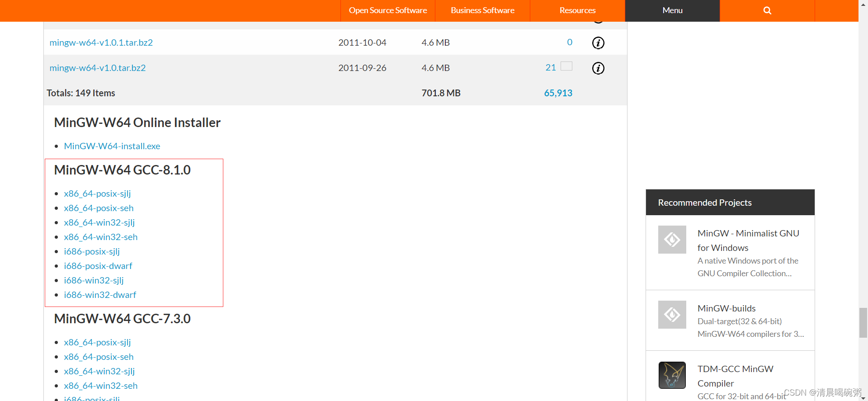Open GCC-7.3.0 x86_64-posix-sjlj link
The width and height of the screenshot is (868, 401).
click(97, 342)
